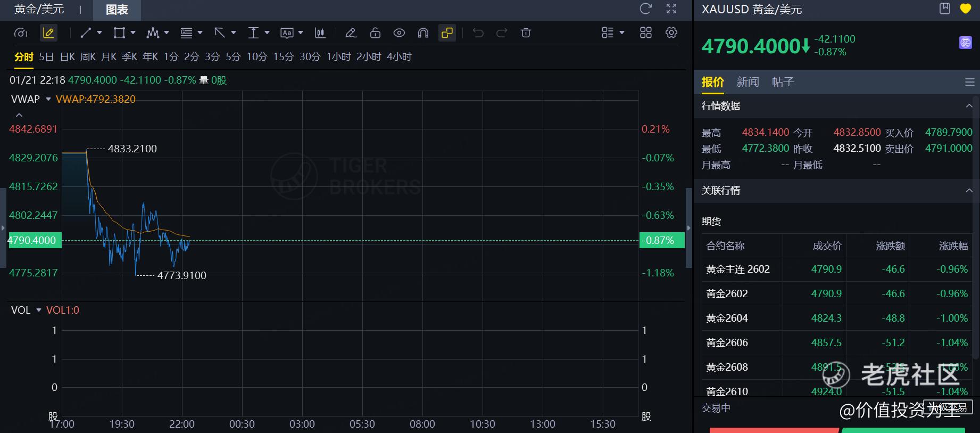
Task: Enter fullscreen chart mode
Action: tap(671, 9)
